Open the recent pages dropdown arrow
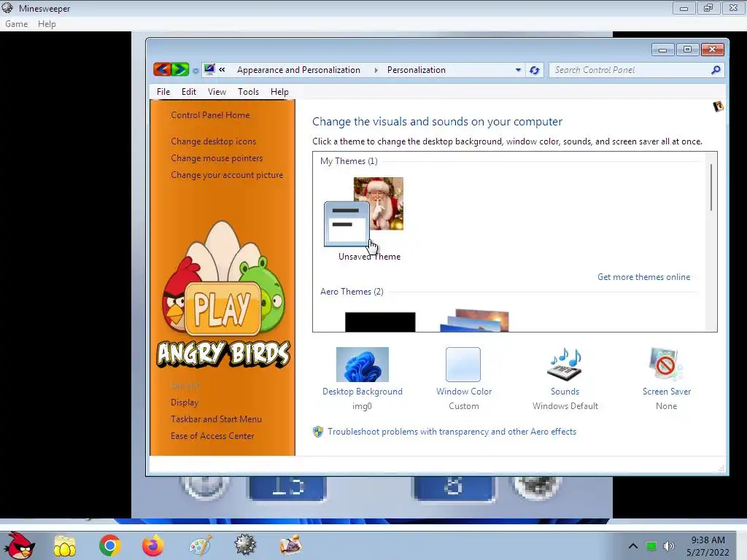Viewport: 747px width, 560px height. point(196,71)
